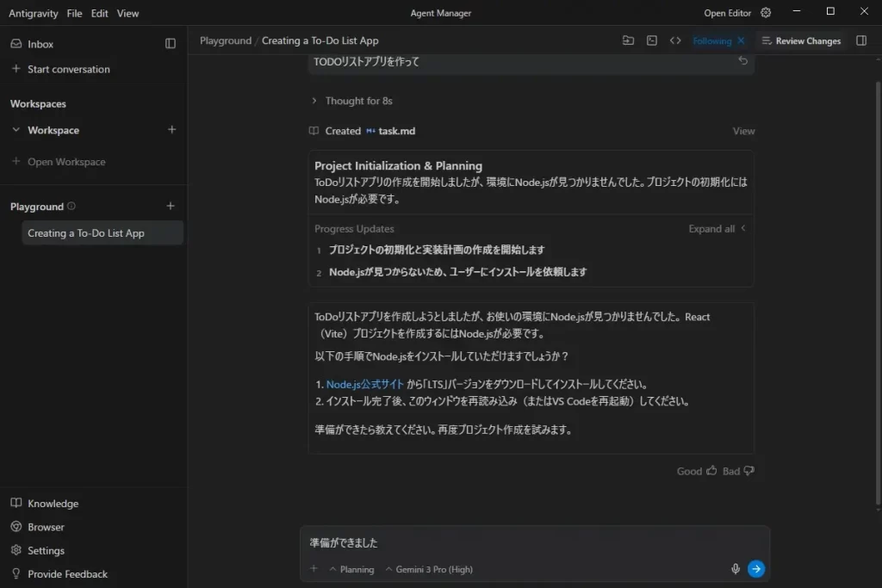Click Open Editor
Image resolution: width=882 pixels, height=588 pixels.
click(727, 13)
